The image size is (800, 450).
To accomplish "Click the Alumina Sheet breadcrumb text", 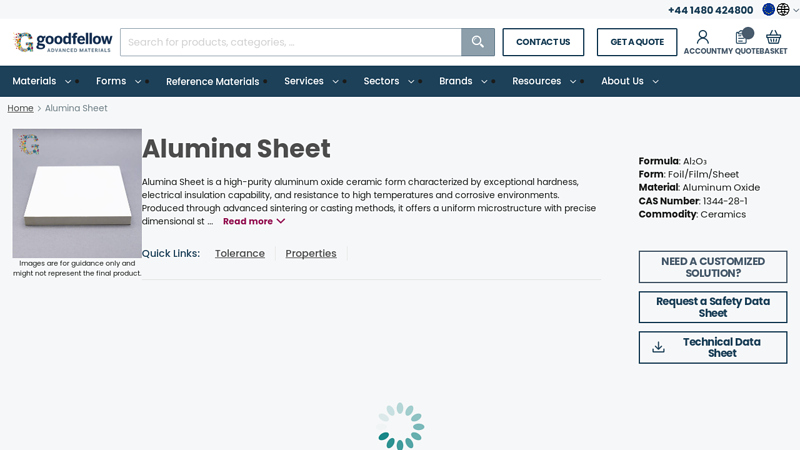I will pos(76,108).
